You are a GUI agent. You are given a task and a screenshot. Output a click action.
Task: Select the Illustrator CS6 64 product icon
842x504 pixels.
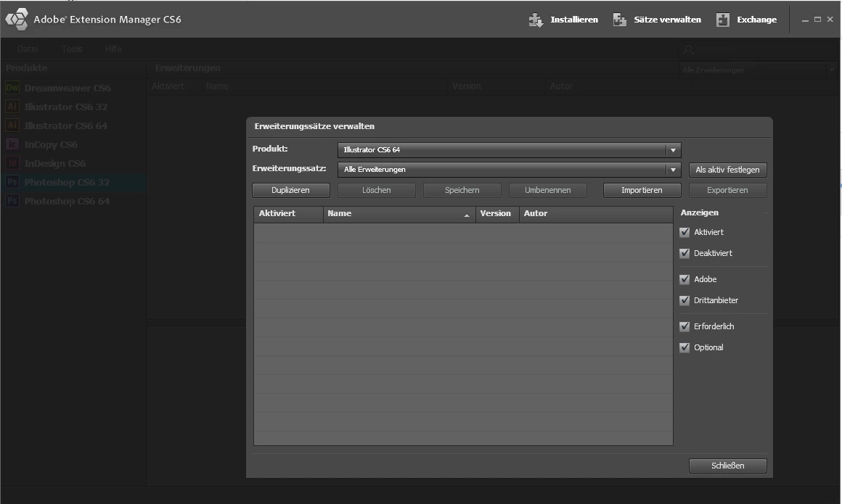click(12, 125)
